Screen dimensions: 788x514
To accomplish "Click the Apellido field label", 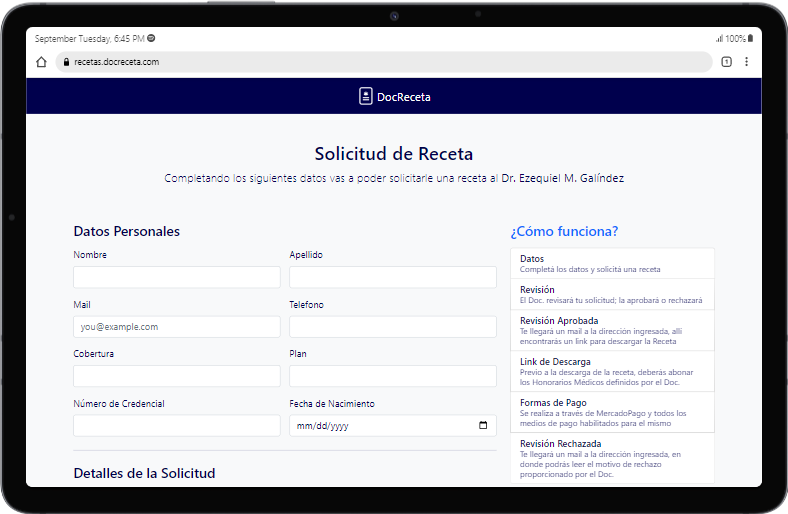I will 306,255.
